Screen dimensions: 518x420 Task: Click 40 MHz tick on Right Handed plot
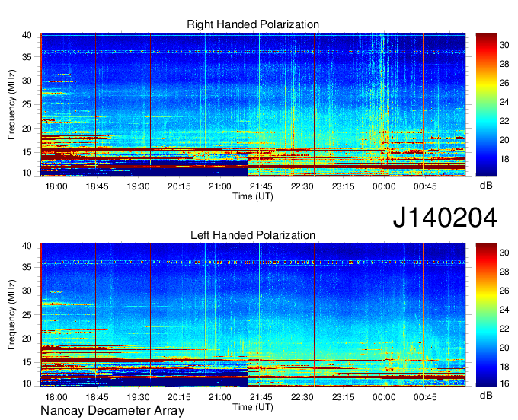tap(27, 35)
